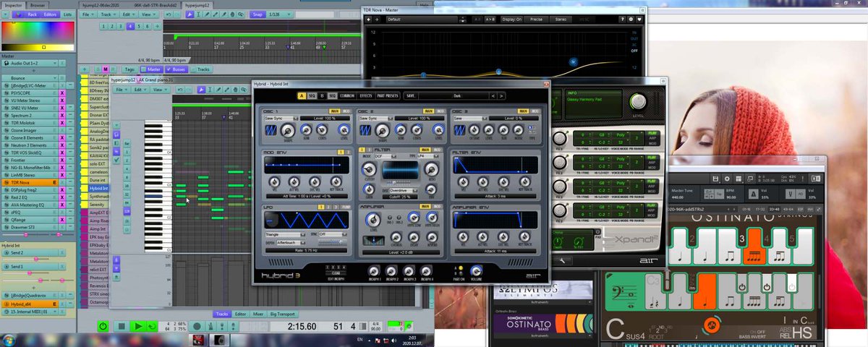Click Hybrid PART PRESETS button
The image size is (868, 347).
pyautogui.click(x=388, y=95)
